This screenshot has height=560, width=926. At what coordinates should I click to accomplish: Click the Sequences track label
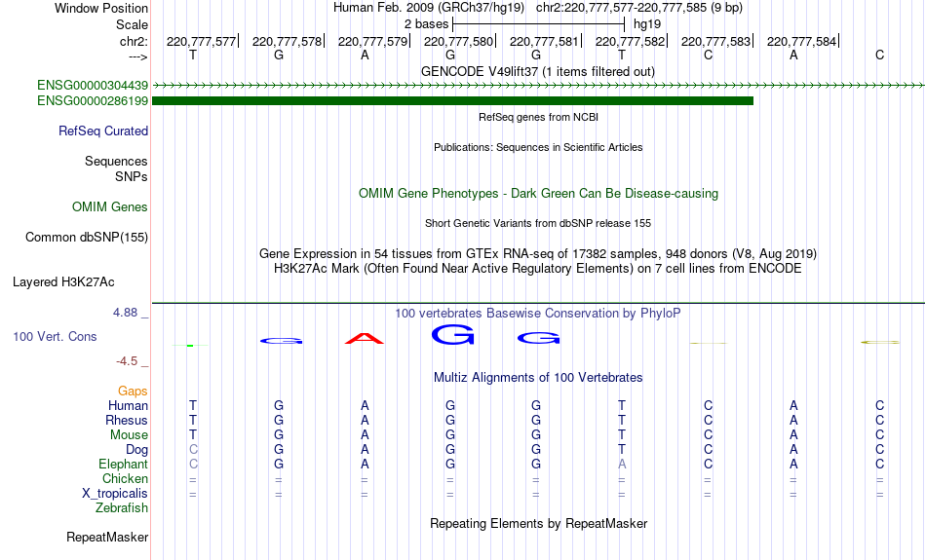pos(116,161)
